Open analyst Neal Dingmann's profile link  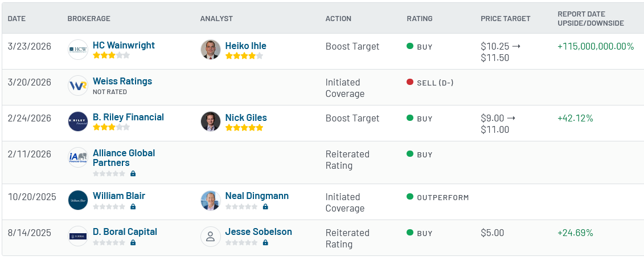pos(257,196)
